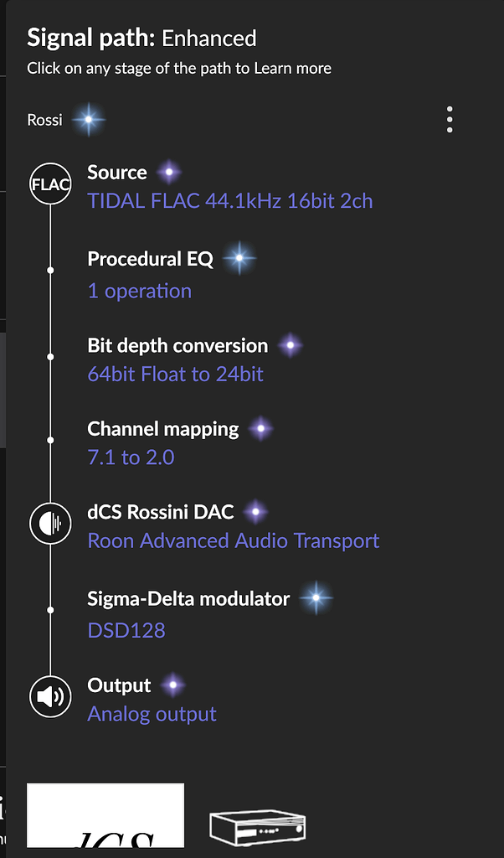Click the star next to Bit depth conversion

click(x=290, y=344)
